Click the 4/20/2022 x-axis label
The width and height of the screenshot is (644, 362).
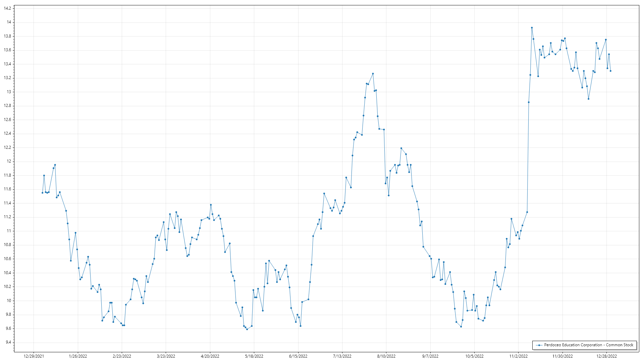click(210, 356)
